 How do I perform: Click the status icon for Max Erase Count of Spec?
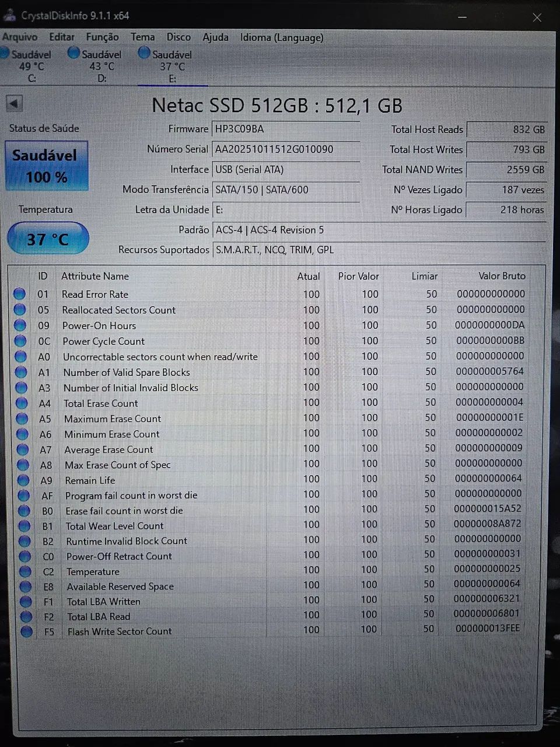click(x=23, y=465)
